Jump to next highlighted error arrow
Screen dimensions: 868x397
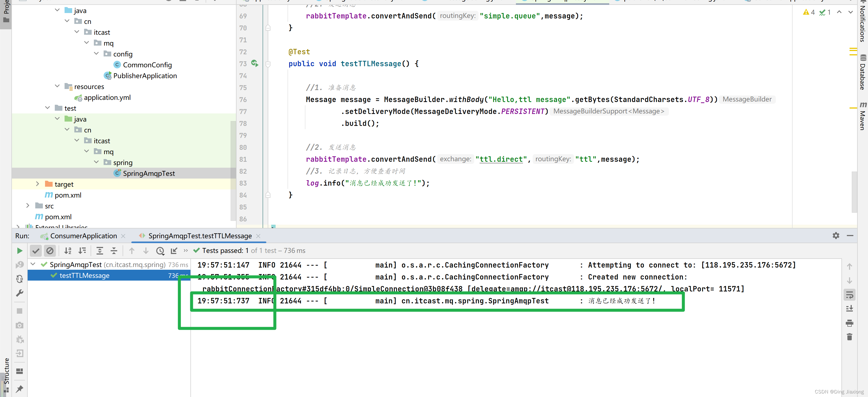click(851, 12)
